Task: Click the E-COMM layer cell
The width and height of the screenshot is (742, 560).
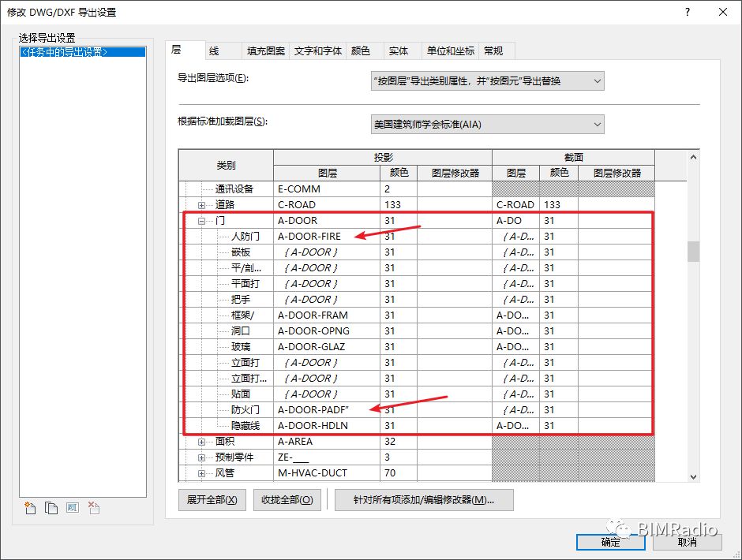Action: coord(327,189)
